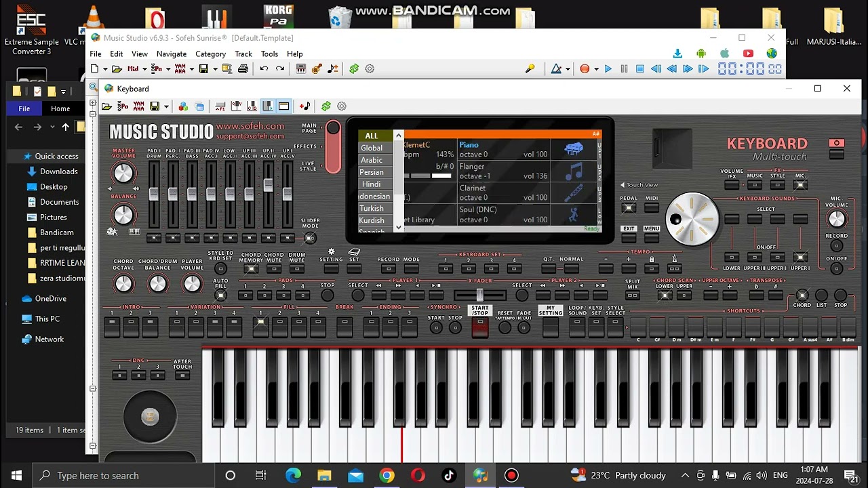Click the download arrow icon near window top
Image resolution: width=868 pixels, height=488 pixels.
point(677,54)
